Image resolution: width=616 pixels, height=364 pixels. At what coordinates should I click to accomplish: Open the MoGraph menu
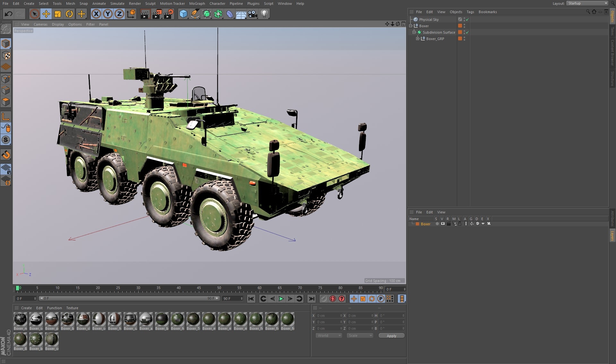[x=197, y=4]
